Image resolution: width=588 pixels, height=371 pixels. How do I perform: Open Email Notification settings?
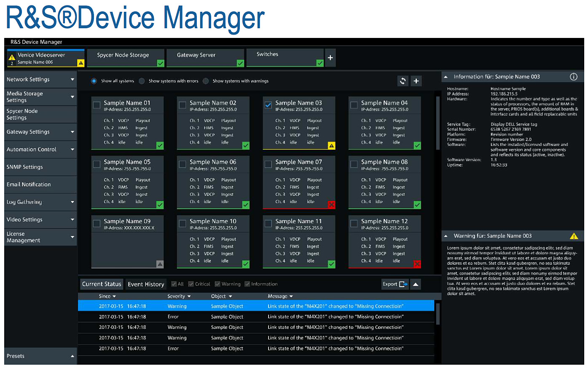click(x=40, y=185)
